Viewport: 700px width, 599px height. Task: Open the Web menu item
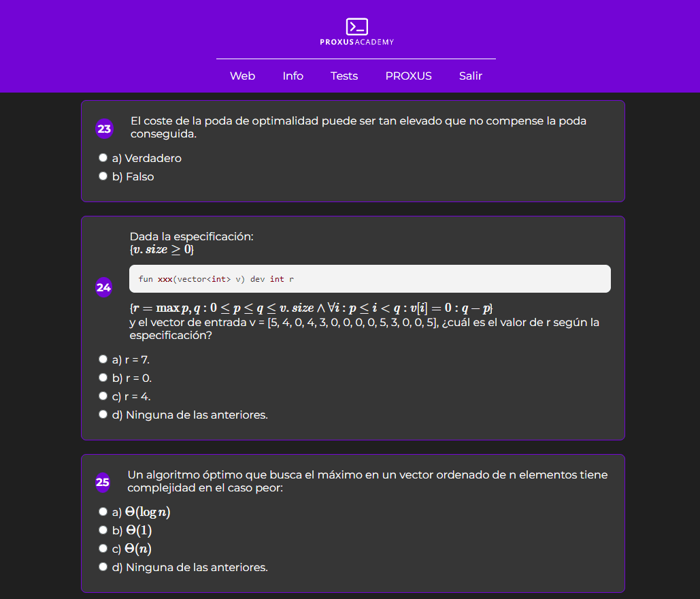click(x=242, y=76)
